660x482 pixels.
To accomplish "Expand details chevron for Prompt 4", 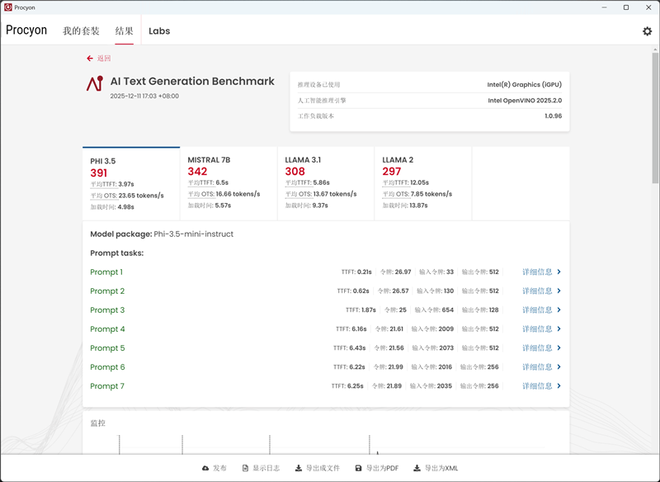I will click(559, 329).
